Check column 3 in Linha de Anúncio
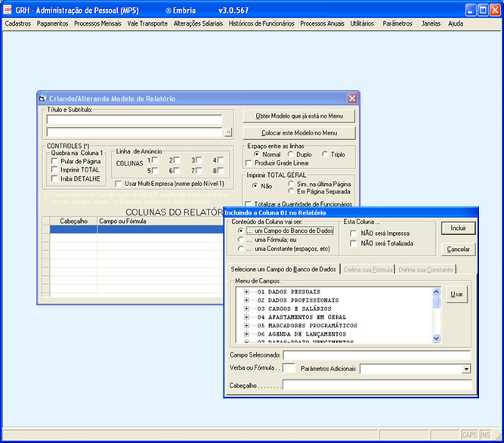Screen dimensions: 504x443 pyautogui.click(x=199, y=160)
